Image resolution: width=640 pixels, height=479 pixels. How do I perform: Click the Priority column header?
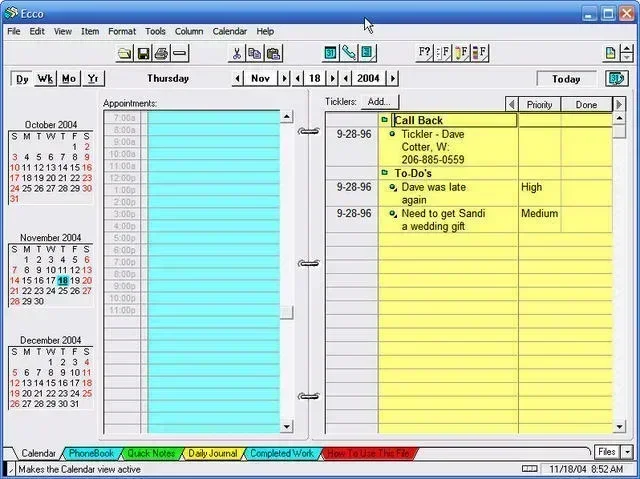[x=539, y=105]
